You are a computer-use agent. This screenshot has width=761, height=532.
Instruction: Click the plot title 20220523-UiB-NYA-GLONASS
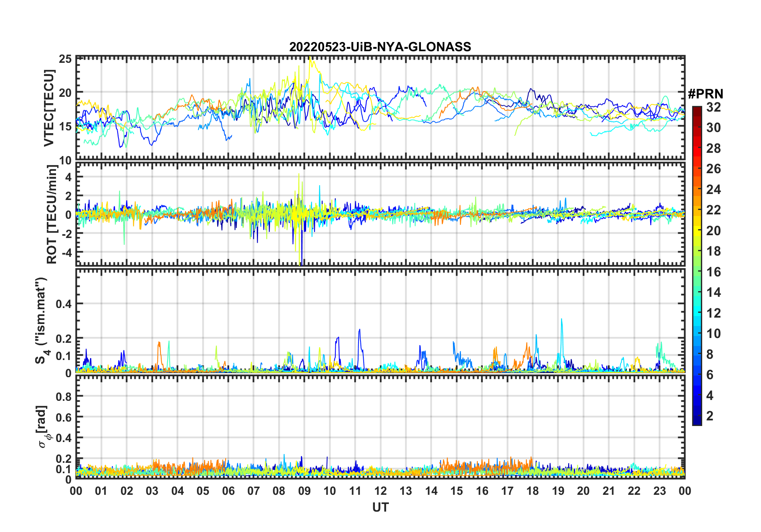pos(380,47)
